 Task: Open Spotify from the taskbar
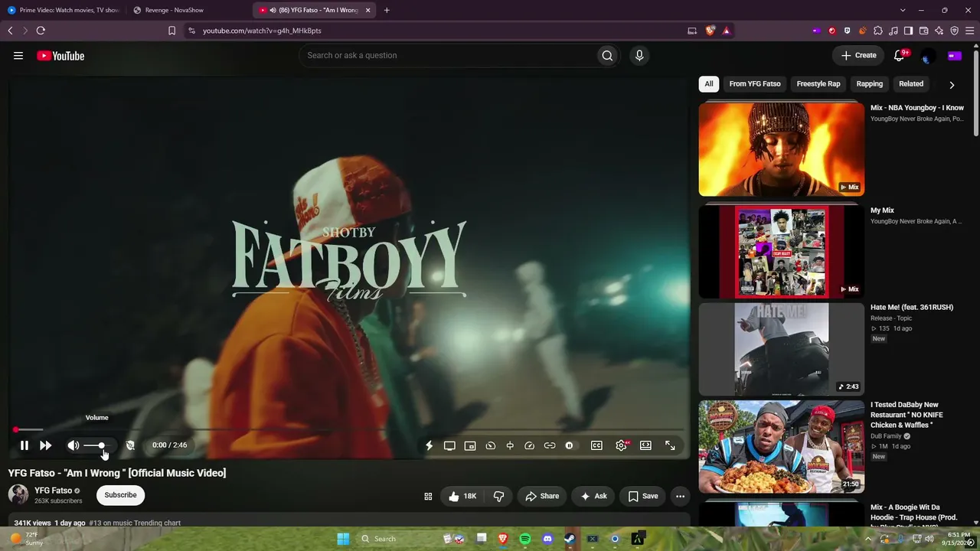[x=525, y=539]
